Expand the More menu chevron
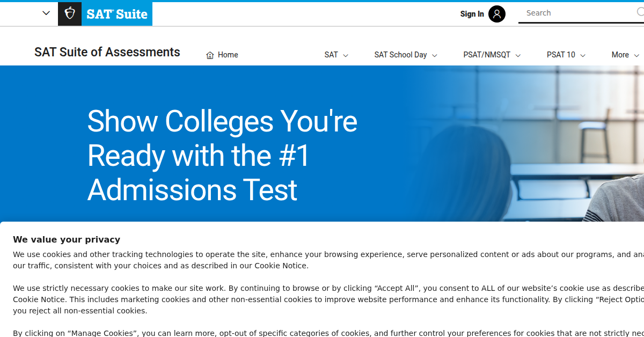 click(x=636, y=55)
